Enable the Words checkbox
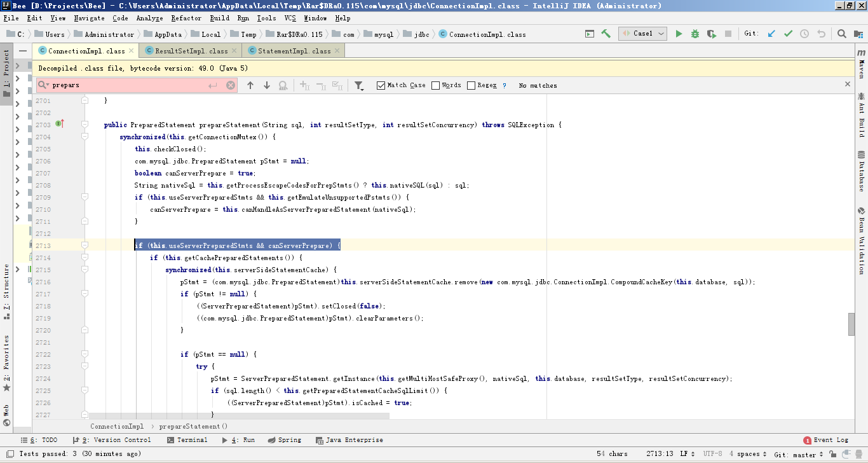This screenshot has width=868, height=463. coord(435,85)
